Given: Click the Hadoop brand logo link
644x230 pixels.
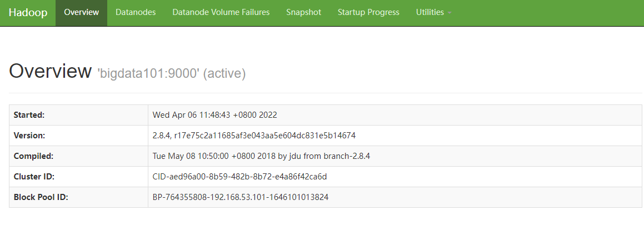Looking at the screenshot, I should pos(28,12).
